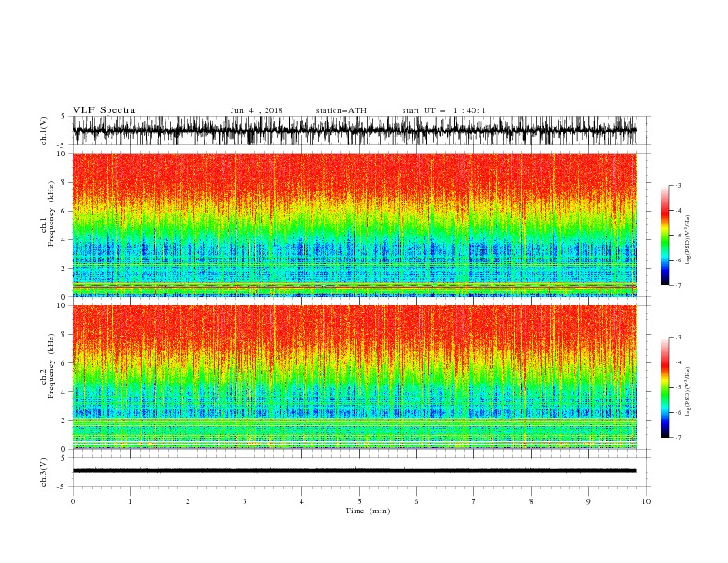Click the ch.3 flat waveform trace

354,471
